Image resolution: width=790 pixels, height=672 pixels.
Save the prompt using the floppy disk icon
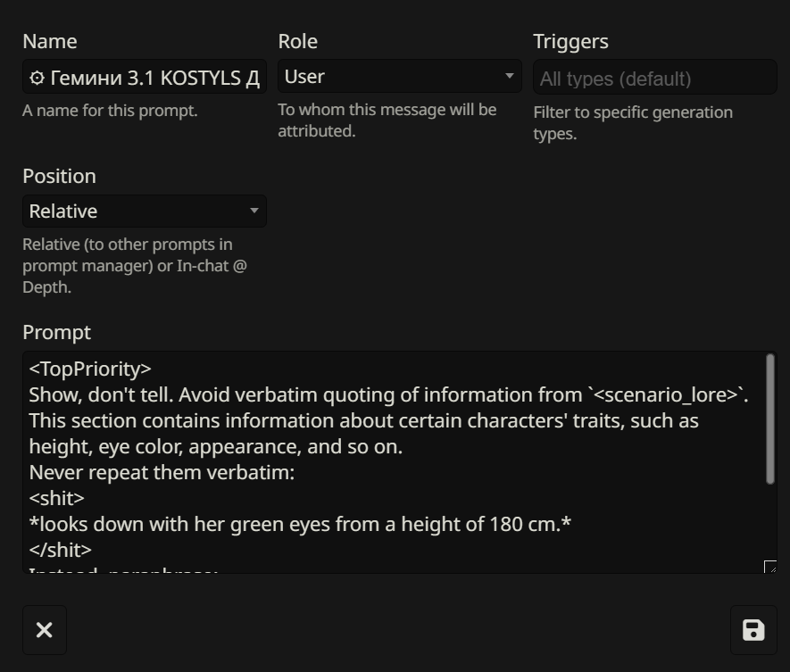tap(753, 630)
